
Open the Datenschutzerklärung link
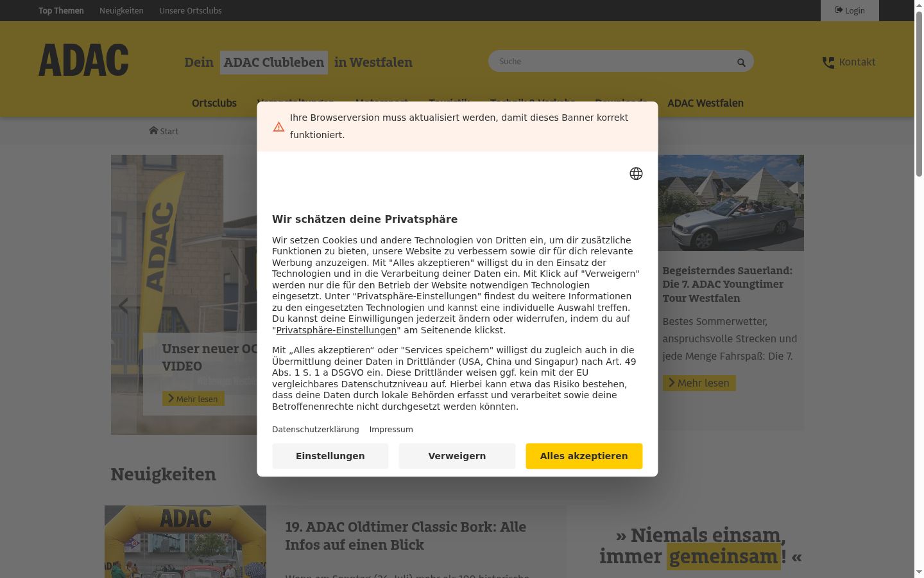316,430
